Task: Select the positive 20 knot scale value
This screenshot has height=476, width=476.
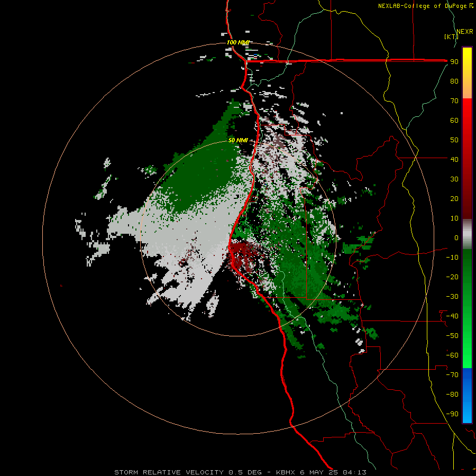Action: pos(454,198)
